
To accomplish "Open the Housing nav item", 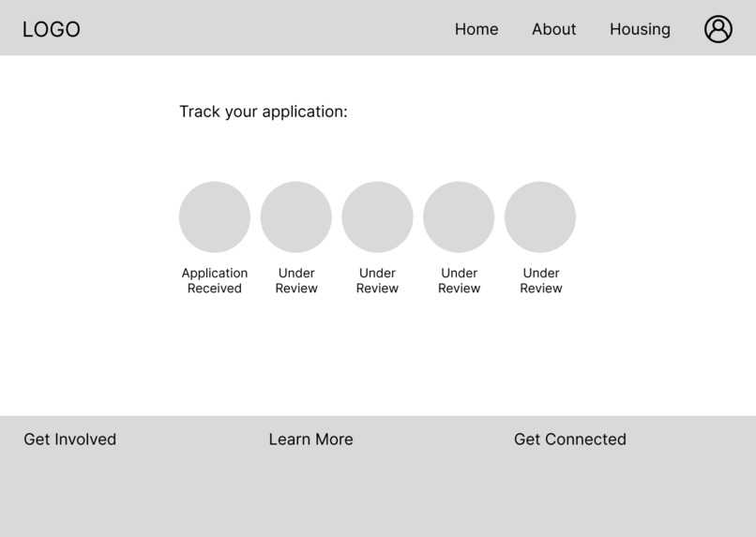I will click(640, 30).
